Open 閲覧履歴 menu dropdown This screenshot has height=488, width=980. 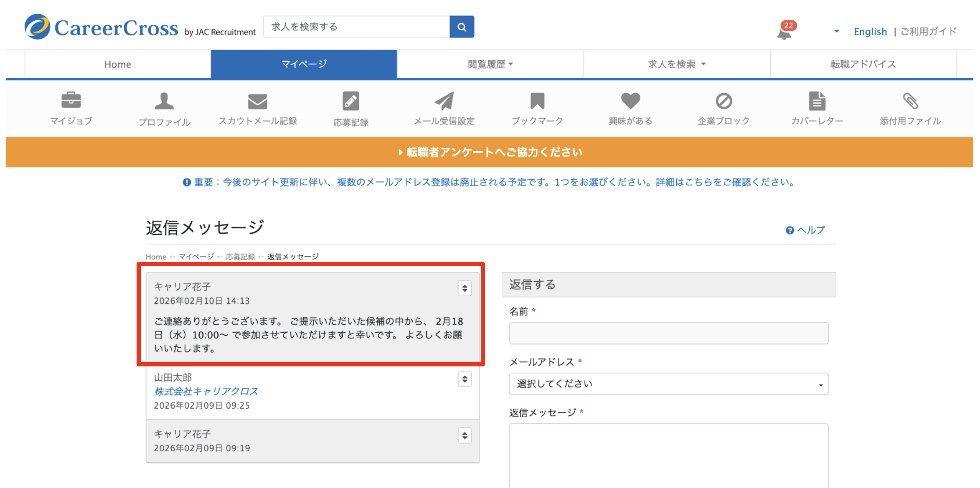490,64
